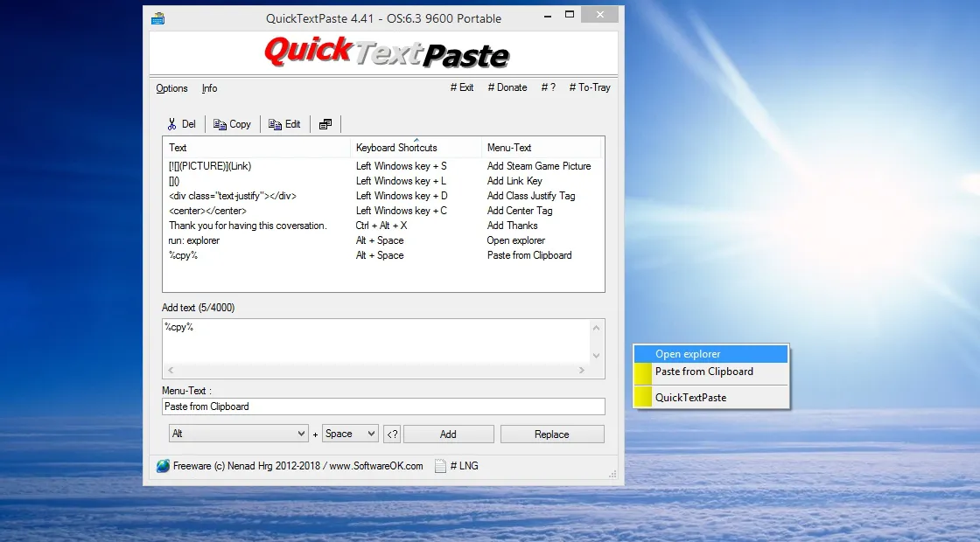Screen dimensions: 980x542
Task: Select Open explorer in popup menu
Action: 711,354
